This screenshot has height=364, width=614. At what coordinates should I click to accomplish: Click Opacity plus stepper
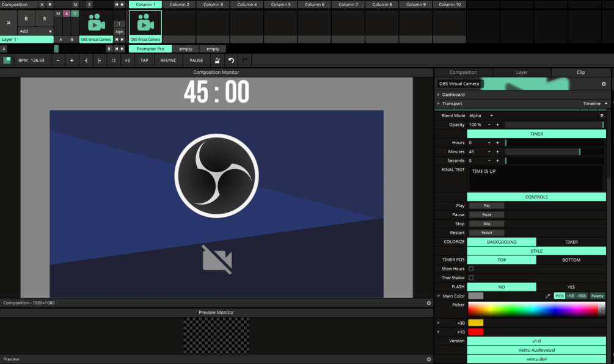coord(498,125)
